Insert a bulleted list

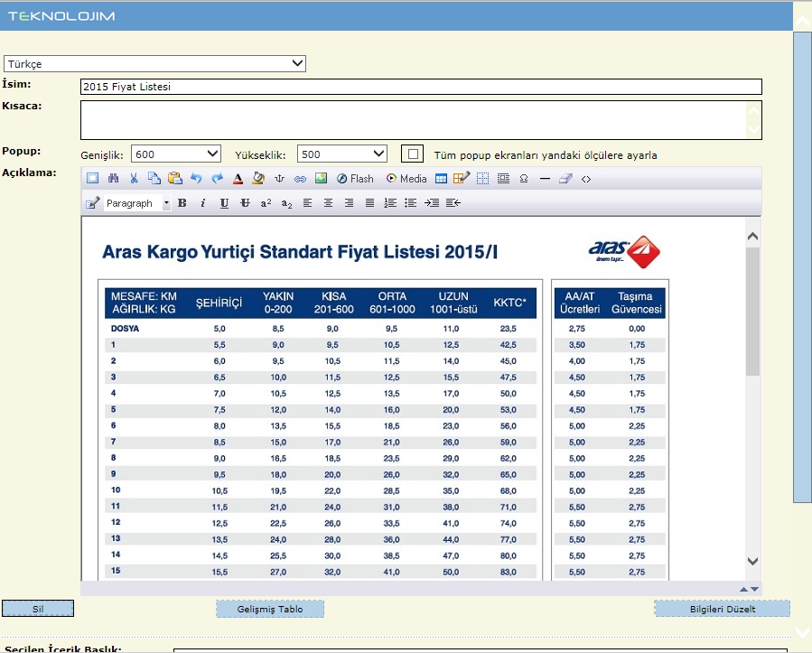click(x=411, y=203)
